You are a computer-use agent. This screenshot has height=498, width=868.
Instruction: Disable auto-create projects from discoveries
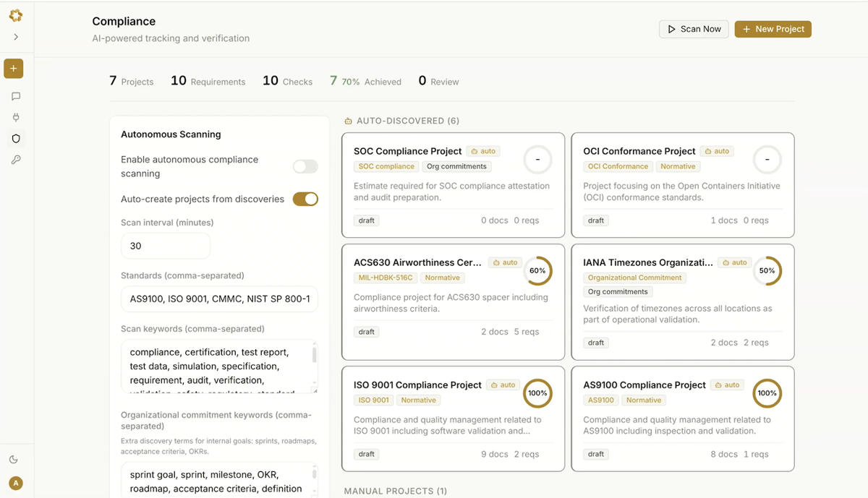click(x=305, y=199)
